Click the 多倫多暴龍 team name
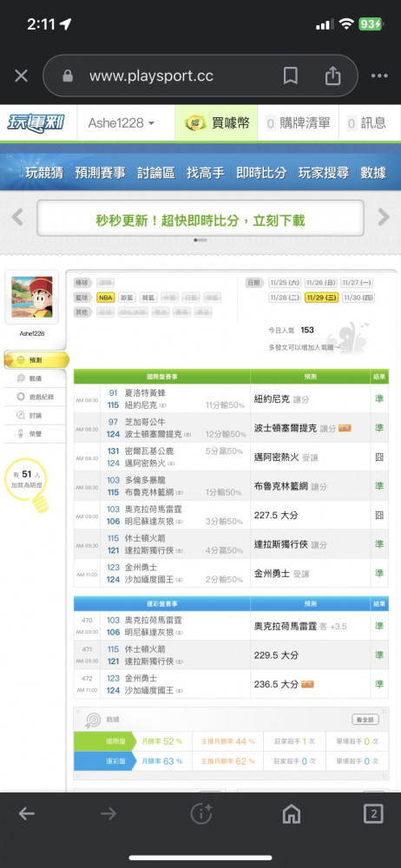Viewport: 401px width, 868px height. [145, 480]
